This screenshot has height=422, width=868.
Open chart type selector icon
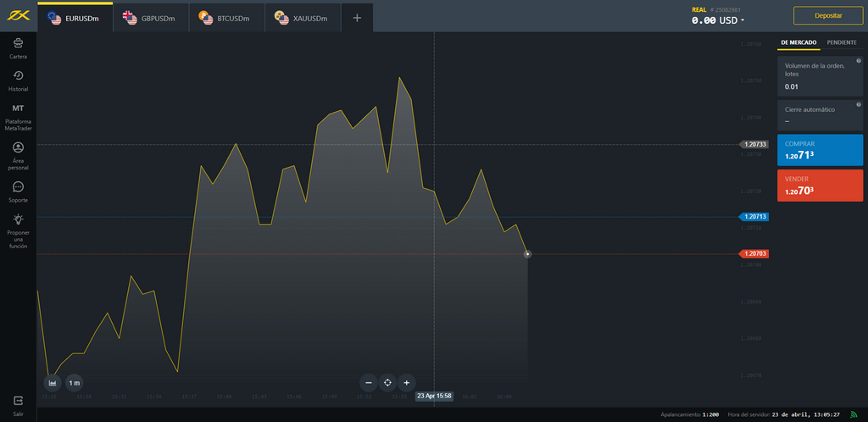click(x=53, y=383)
